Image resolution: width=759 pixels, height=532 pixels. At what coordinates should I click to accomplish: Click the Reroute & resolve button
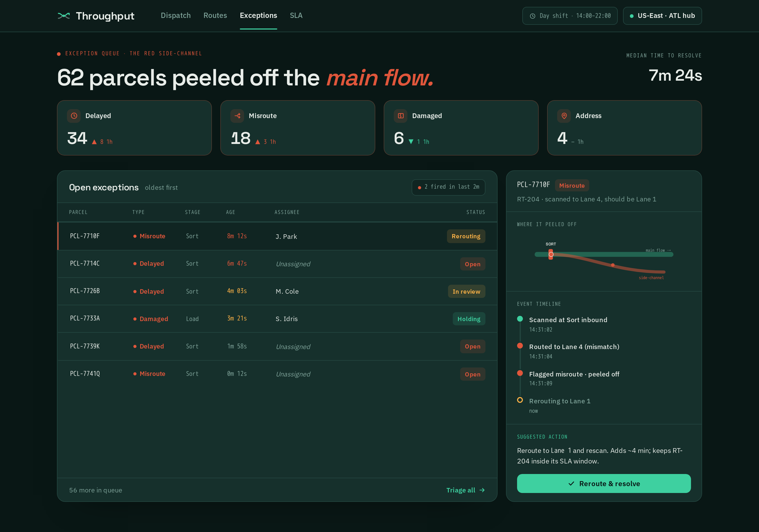(x=604, y=483)
